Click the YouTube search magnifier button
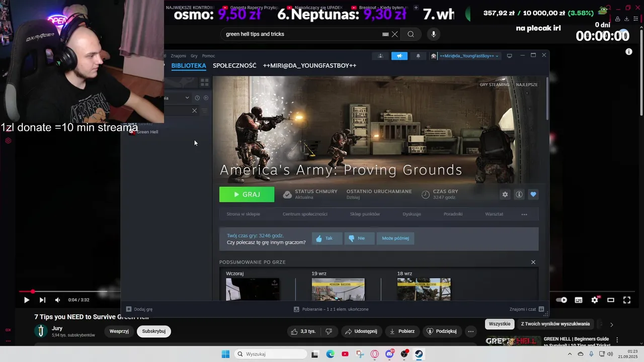 pyautogui.click(x=411, y=34)
